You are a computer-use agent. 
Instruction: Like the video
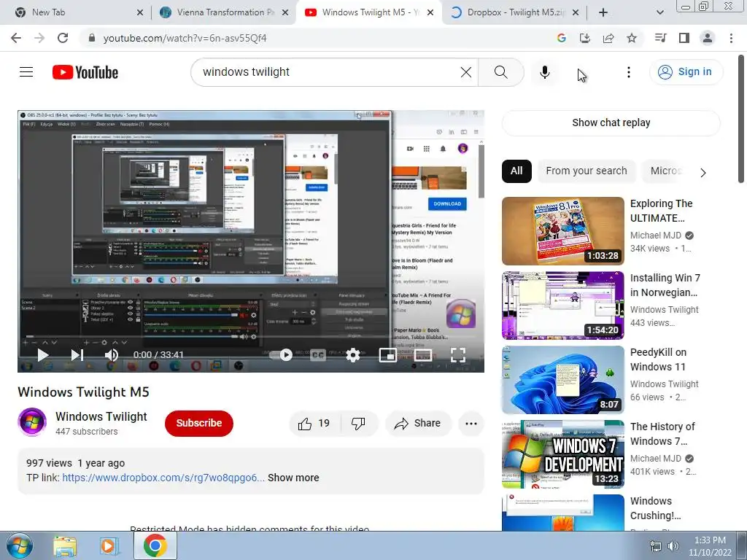(x=314, y=424)
